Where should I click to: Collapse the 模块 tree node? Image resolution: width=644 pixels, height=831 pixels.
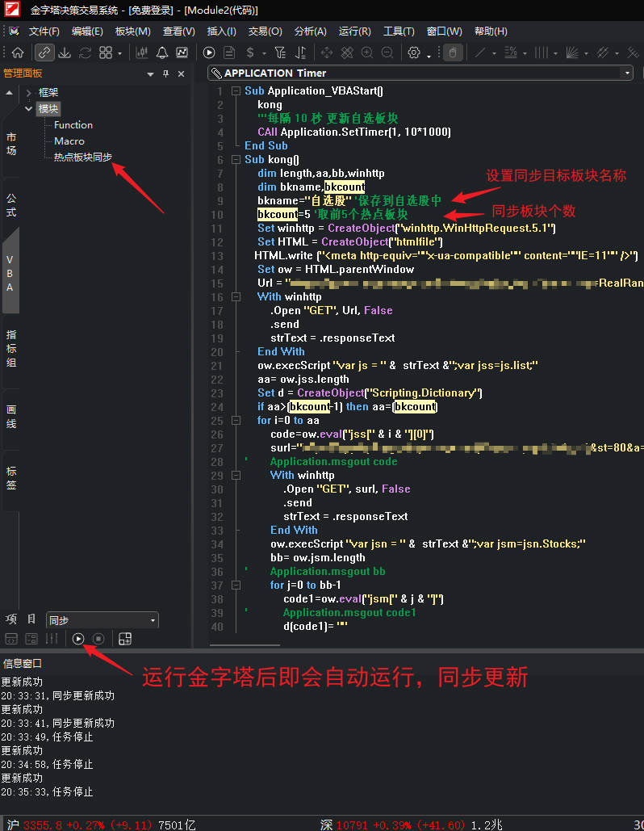[x=29, y=108]
